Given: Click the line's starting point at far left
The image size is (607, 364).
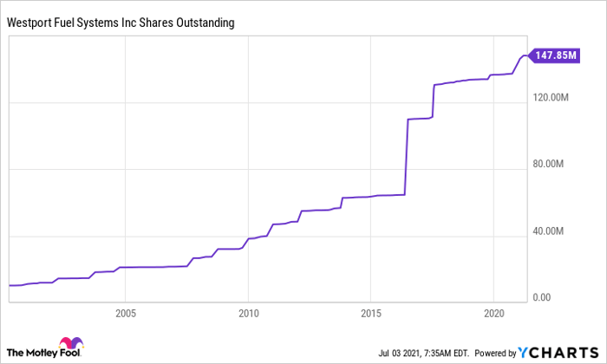Looking at the screenshot, I should 10,285.
